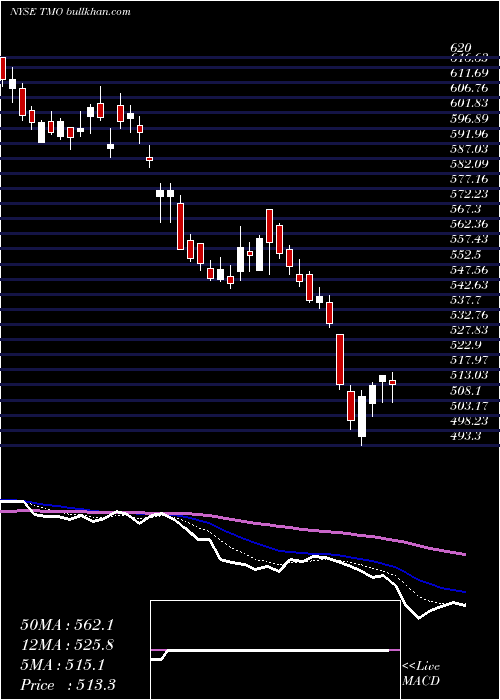500x700 pixels.
Task: Click the 582.09 axis label
Action: (x=468, y=163)
